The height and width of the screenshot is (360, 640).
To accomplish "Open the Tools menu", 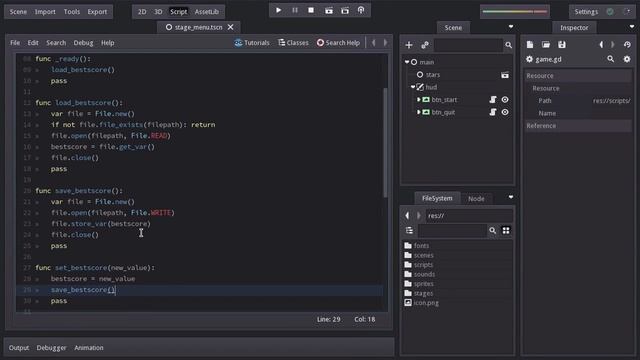I will [72, 12].
